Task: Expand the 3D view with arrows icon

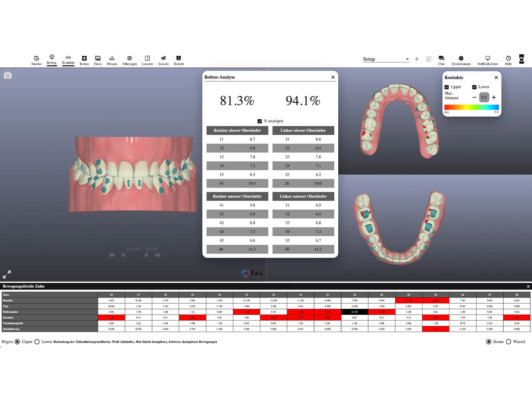Action: point(7,274)
